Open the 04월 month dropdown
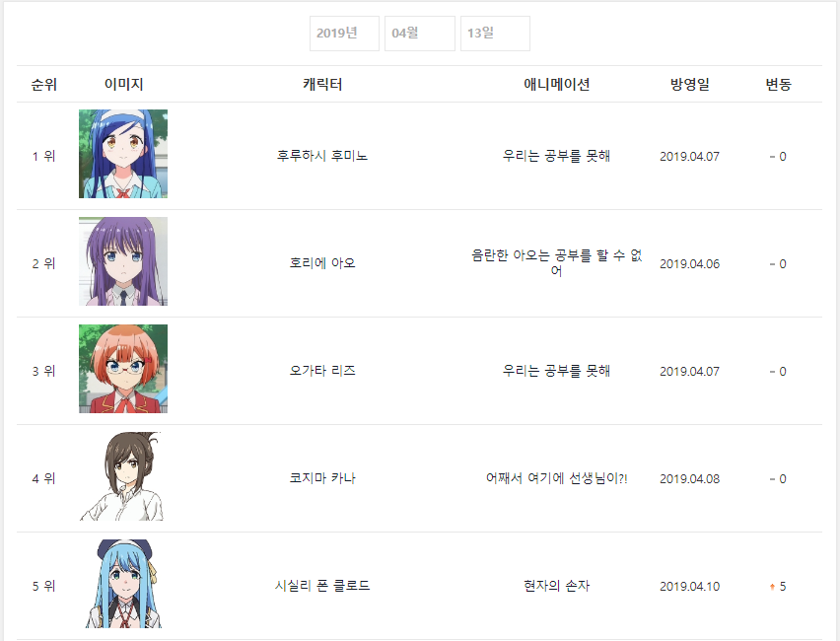This screenshot has width=840, height=641. [419, 34]
